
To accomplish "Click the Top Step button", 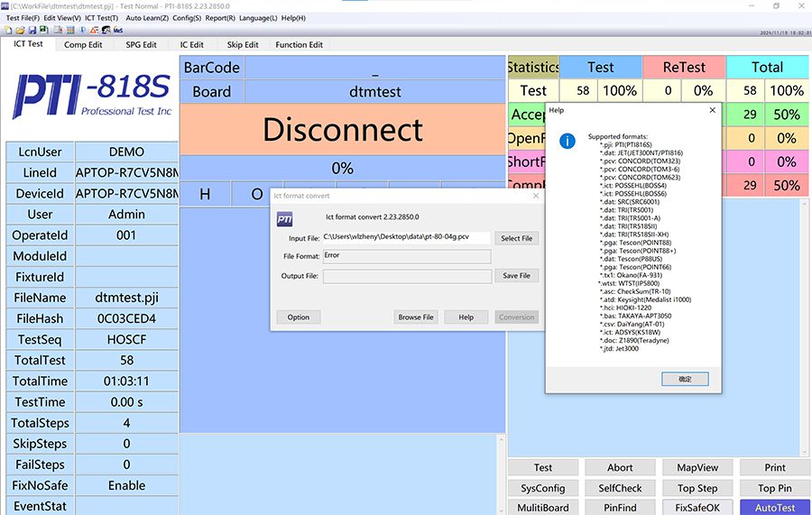I will [697, 488].
